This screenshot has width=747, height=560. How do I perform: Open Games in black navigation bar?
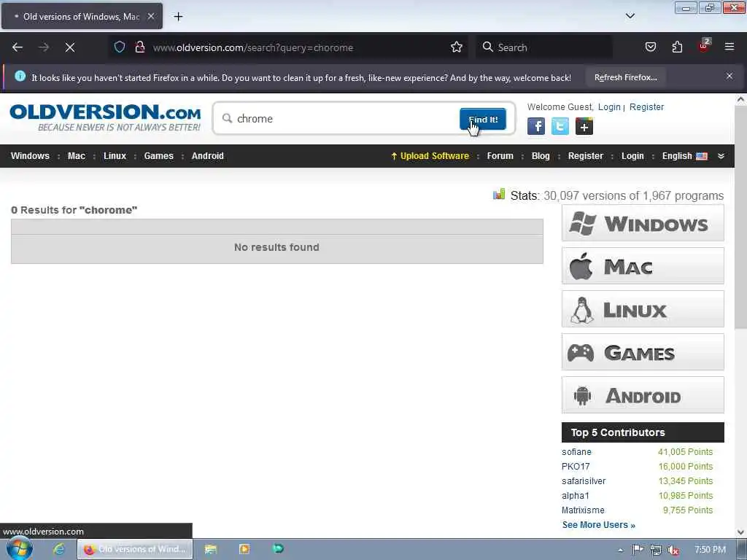tap(158, 156)
